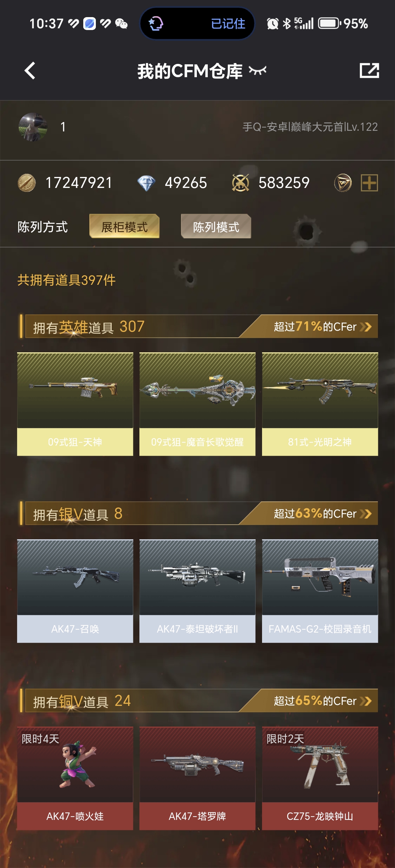Tap the round CF badge icon
Screen dimensions: 395x868
(x=343, y=183)
